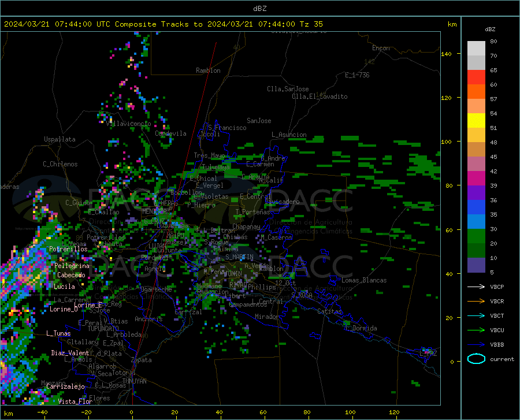Image resolution: width=520 pixels, height=420 pixels.
Task: Click the Lorine_O map label
Action: [64, 309]
